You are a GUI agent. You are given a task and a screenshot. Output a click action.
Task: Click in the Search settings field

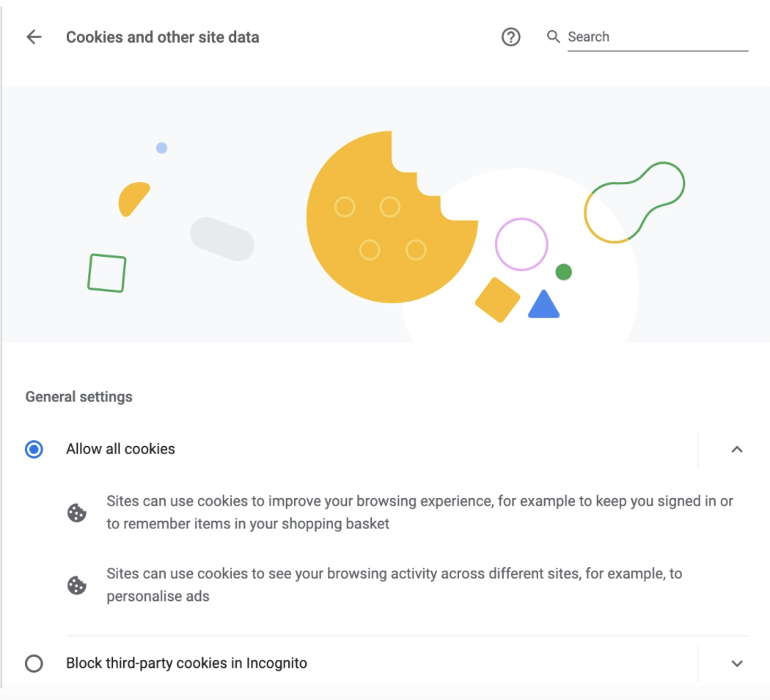658,37
